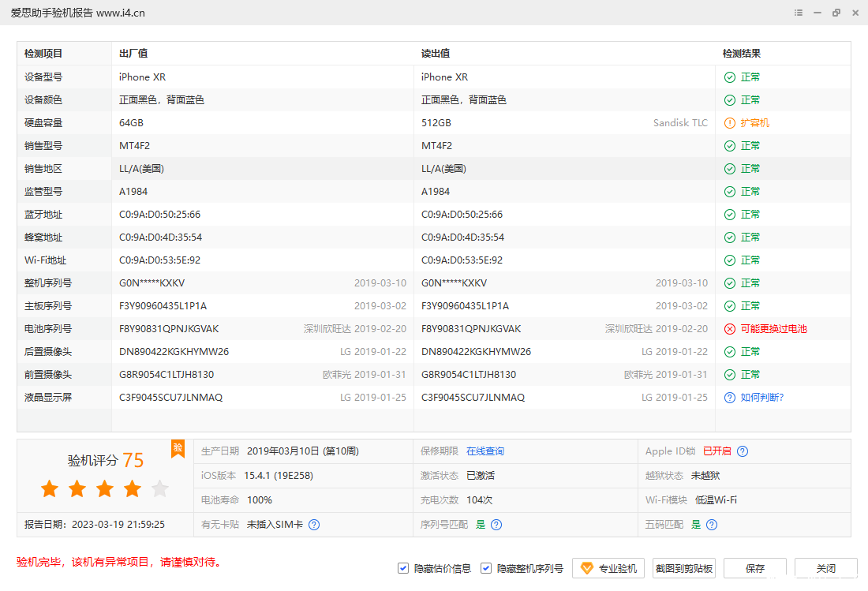Click the green check icon in 主板序列号 row

tap(730, 307)
